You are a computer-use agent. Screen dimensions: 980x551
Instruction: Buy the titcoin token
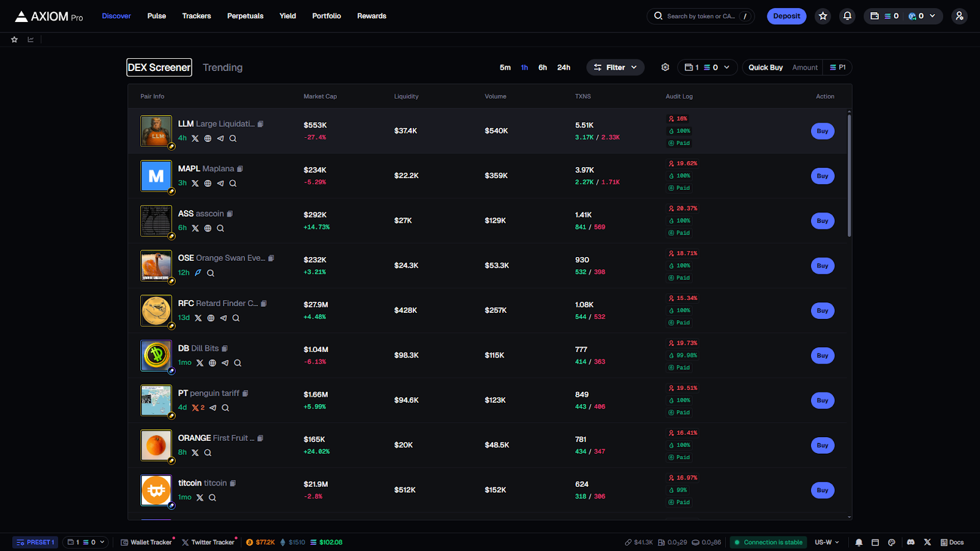coord(823,490)
